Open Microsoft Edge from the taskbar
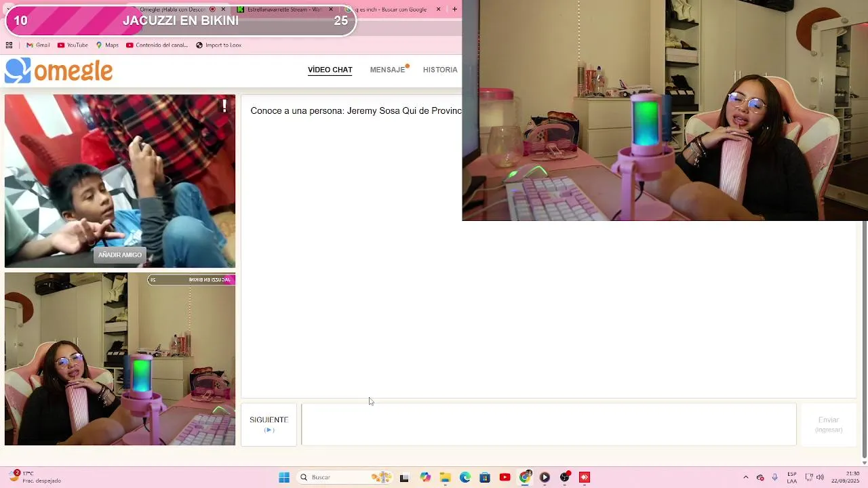The height and width of the screenshot is (488, 868). click(465, 477)
